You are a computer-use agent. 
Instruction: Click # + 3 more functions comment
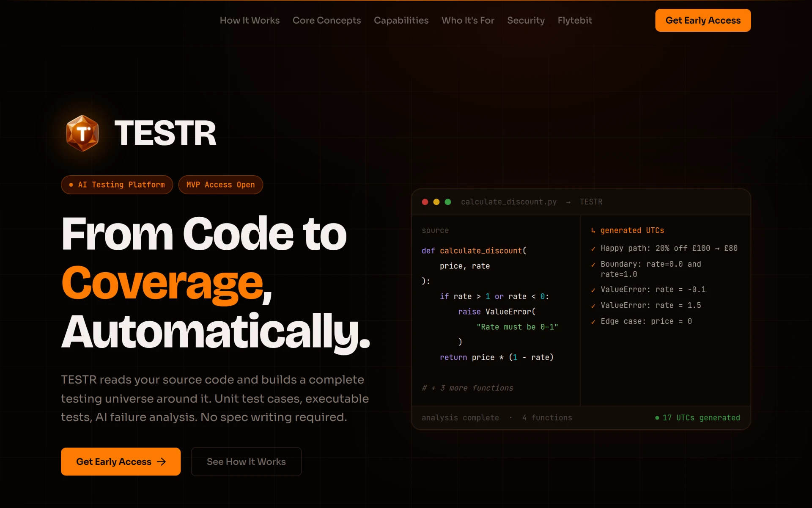pos(467,388)
